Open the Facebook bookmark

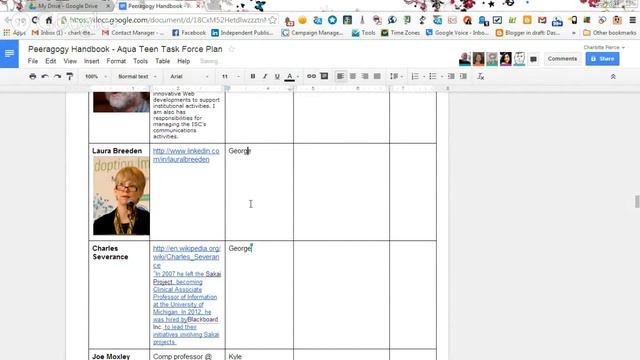189,33
